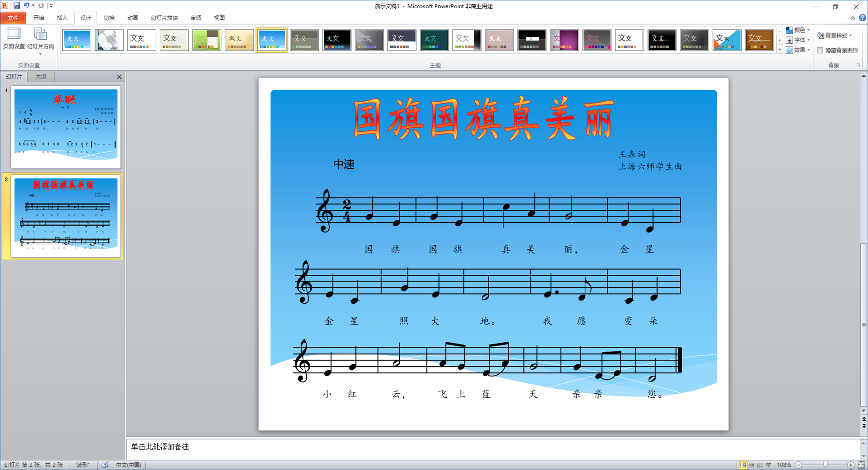Open reading view from status bar
Viewport: 868px width, 470px height.
pos(760,465)
